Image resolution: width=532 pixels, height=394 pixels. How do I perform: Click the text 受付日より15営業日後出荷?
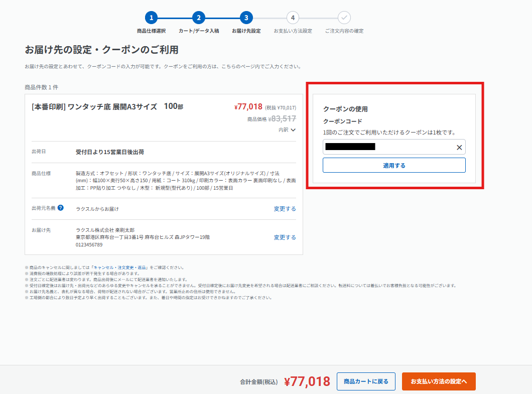(110, 152)
